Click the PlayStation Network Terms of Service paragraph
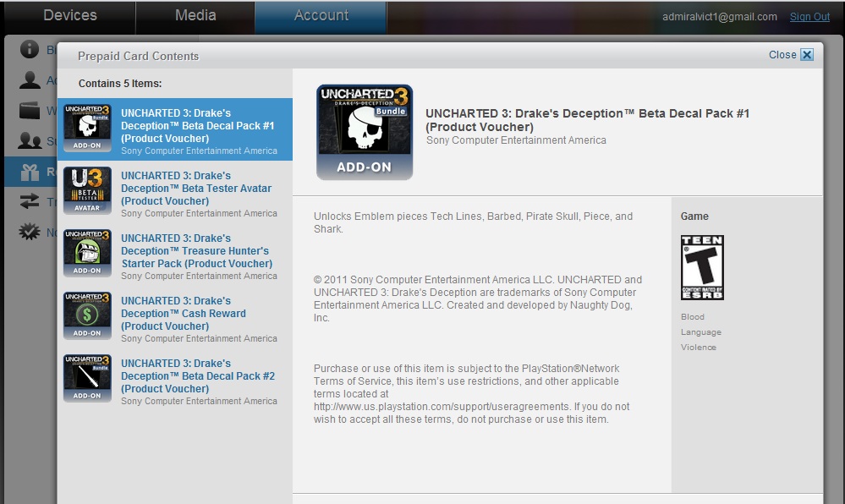The width and height of the screenshot is (845, 504). [471, 394]
